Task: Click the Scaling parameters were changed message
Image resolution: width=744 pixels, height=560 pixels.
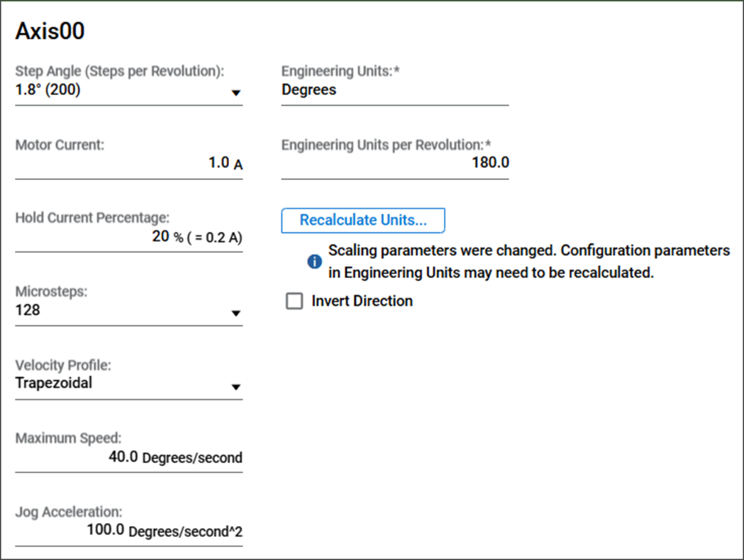Action: click(x=529, y=262)
